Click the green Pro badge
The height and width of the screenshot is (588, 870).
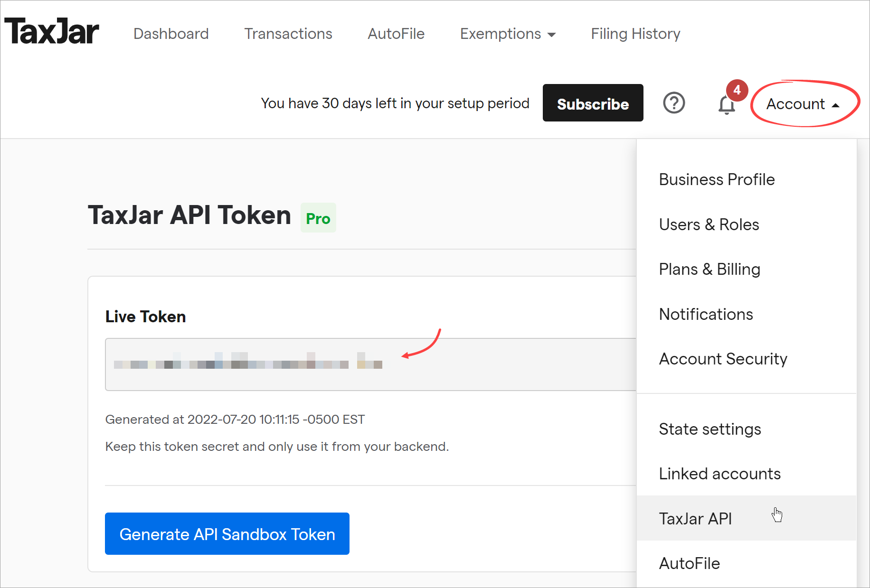point(318,218)
